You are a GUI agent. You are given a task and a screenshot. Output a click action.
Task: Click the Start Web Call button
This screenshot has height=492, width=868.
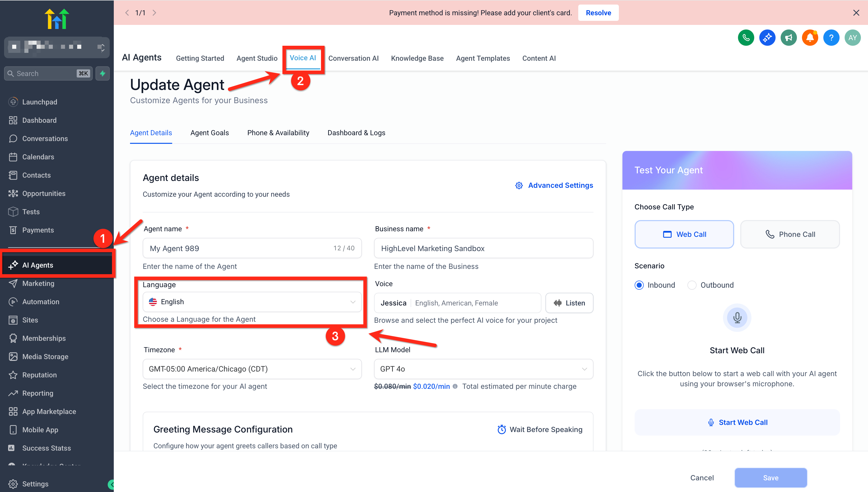point(737,422)
